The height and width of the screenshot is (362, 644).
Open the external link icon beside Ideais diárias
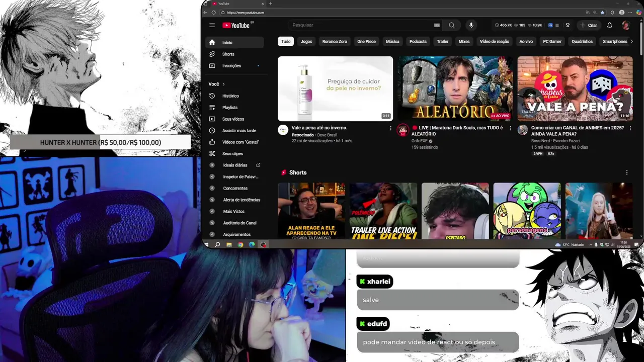(x=258, y=165)
